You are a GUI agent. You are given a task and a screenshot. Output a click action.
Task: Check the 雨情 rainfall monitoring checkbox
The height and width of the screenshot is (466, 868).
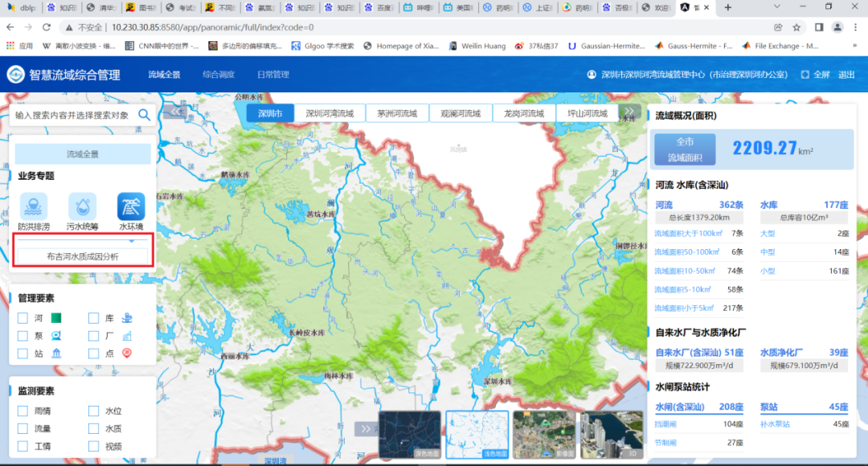(23, 411)
